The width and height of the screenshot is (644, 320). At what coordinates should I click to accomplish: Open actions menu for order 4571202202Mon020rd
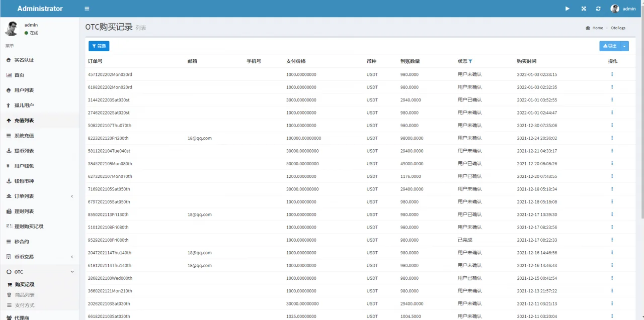(x=612, y=74)
